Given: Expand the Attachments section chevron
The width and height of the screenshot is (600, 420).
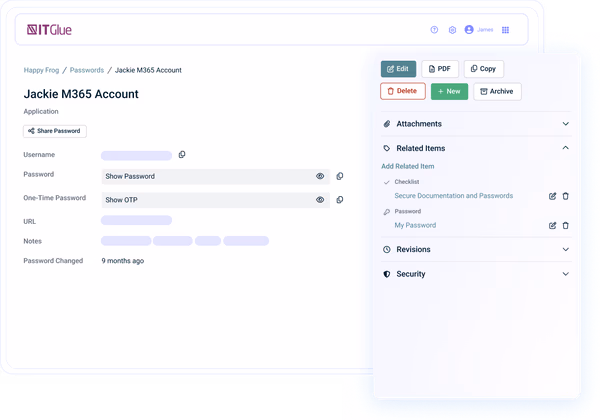Looking at the screenshot, I should pyautogui.click(x=566, y=124).
